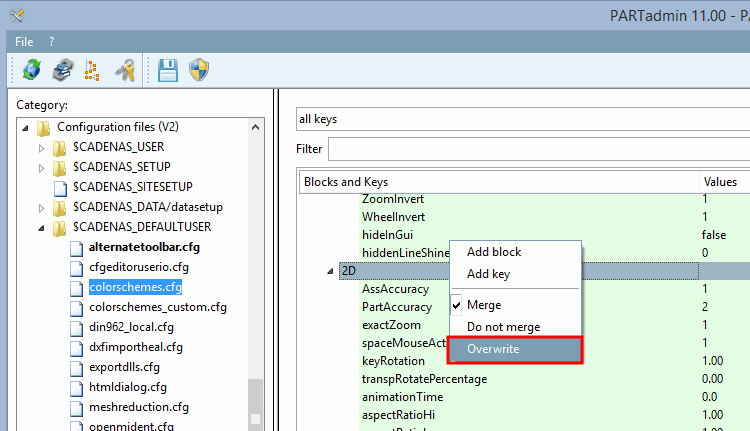Click the $CADENAS_SITESETUP file icon
This screenshot has width=750, height=431.
[x=60, y=188]
